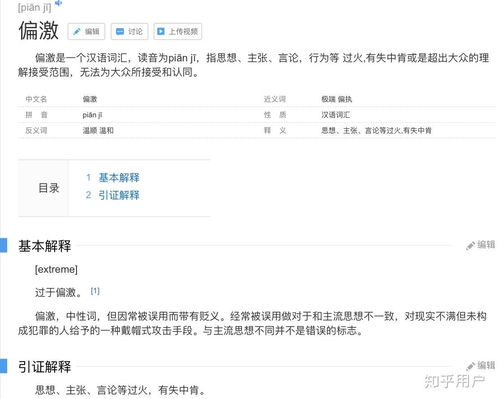Play pronunciation via speaker icon
Image resolution: width=499 pixels, height=399 pixels.
59,3
